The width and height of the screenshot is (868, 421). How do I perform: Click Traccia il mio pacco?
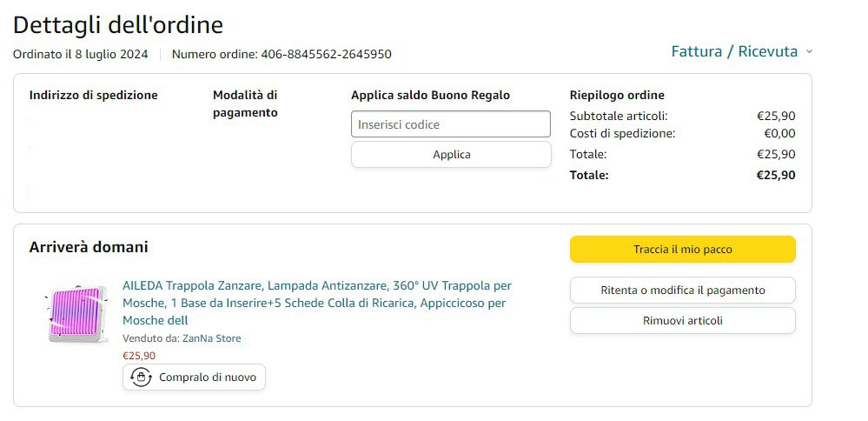click(682, 250)
